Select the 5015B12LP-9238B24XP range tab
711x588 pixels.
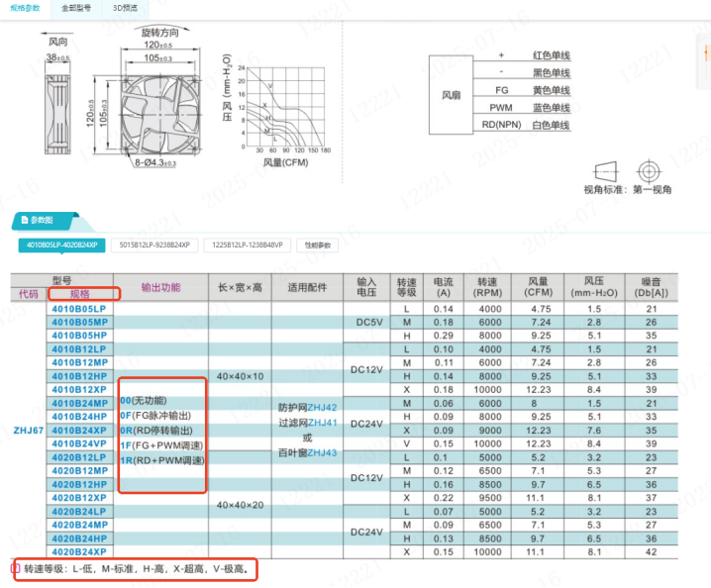pyautogui.click(x=157, y=245)
